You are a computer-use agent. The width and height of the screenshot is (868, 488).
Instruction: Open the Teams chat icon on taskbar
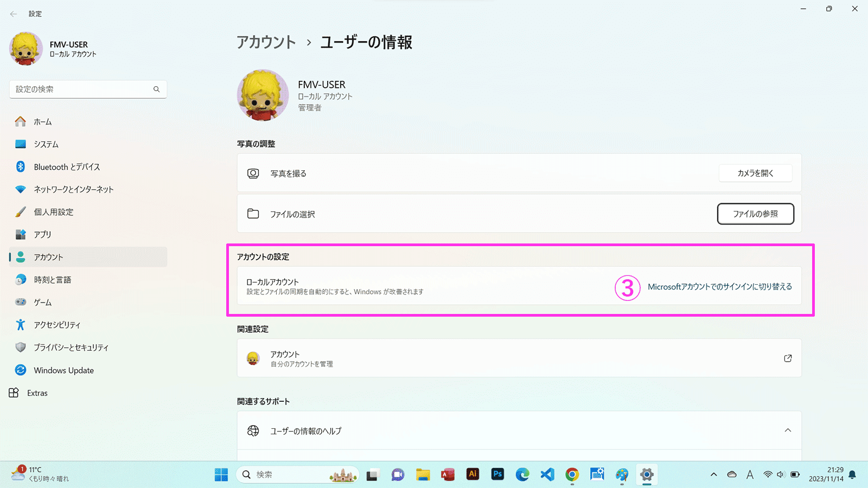pyautogui.click(x=398, y=474)
